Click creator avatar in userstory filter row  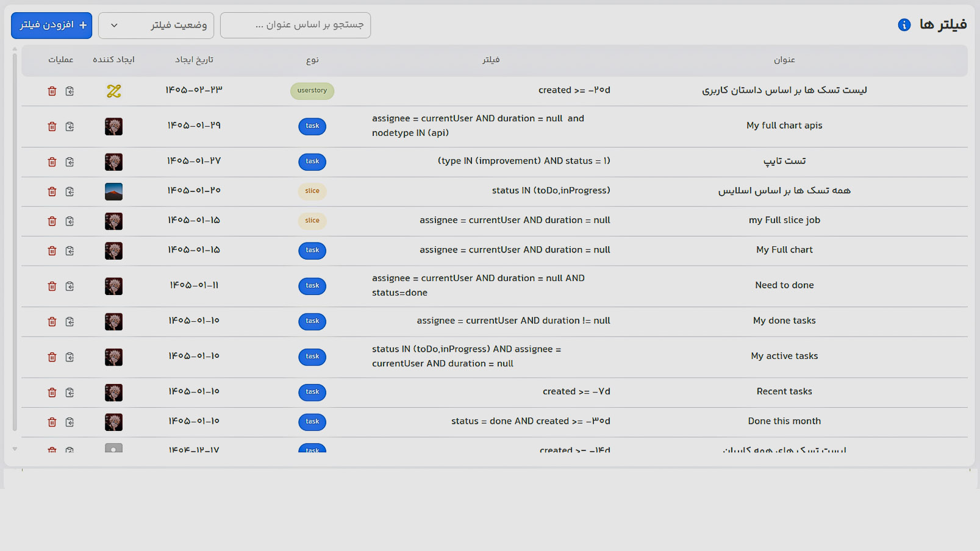click(113, 91)
